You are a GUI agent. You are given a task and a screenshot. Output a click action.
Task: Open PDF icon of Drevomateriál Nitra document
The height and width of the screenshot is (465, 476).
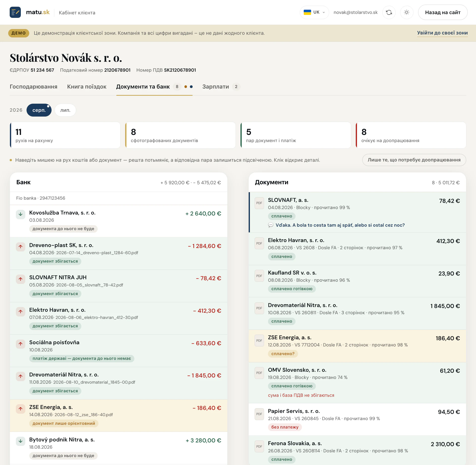[x=259, y=308]
